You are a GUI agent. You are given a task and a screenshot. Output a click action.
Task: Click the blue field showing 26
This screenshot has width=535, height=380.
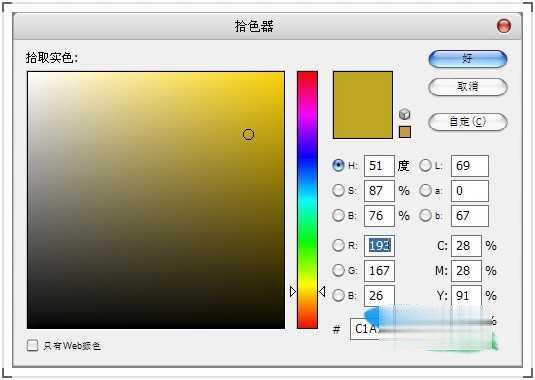[x=379, y=295]
